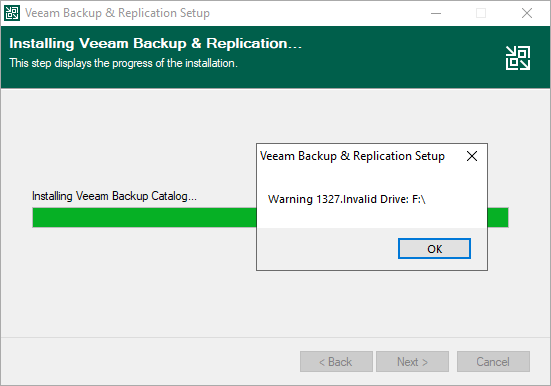The image size is (551, 386).
Task: Click the Veeam app icon in title bar
Action: tap(12, 13)
